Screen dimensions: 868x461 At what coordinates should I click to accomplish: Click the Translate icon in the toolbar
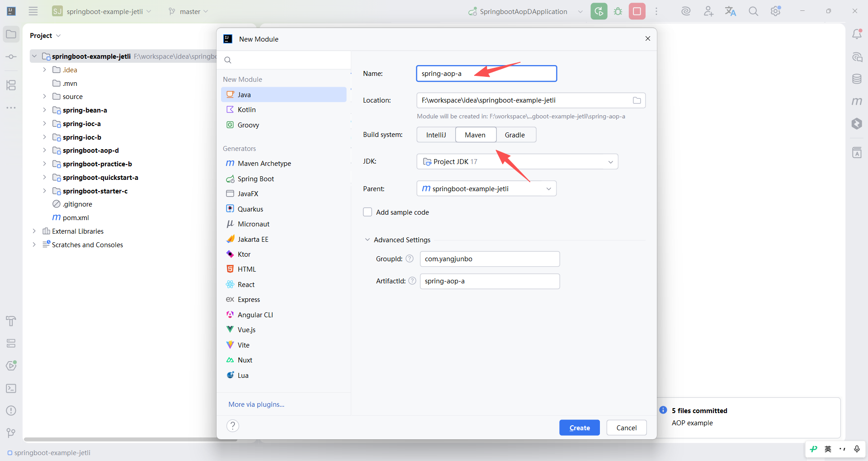tap(731, 11)
